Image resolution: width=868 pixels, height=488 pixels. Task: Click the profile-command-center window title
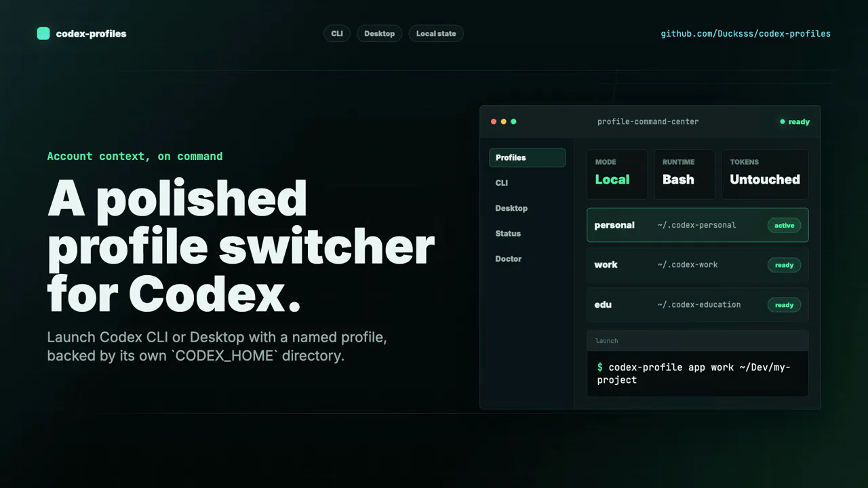tap(648, 122)
